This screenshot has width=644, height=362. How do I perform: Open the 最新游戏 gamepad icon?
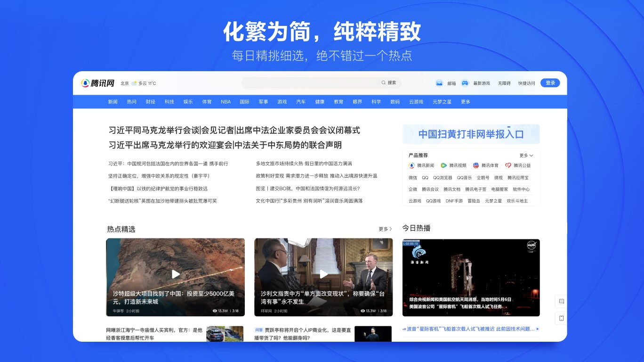coord(465,83)
